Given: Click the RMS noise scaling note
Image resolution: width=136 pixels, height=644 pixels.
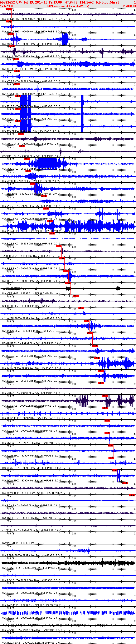Looking at the screenshot, I should [68, 6].
